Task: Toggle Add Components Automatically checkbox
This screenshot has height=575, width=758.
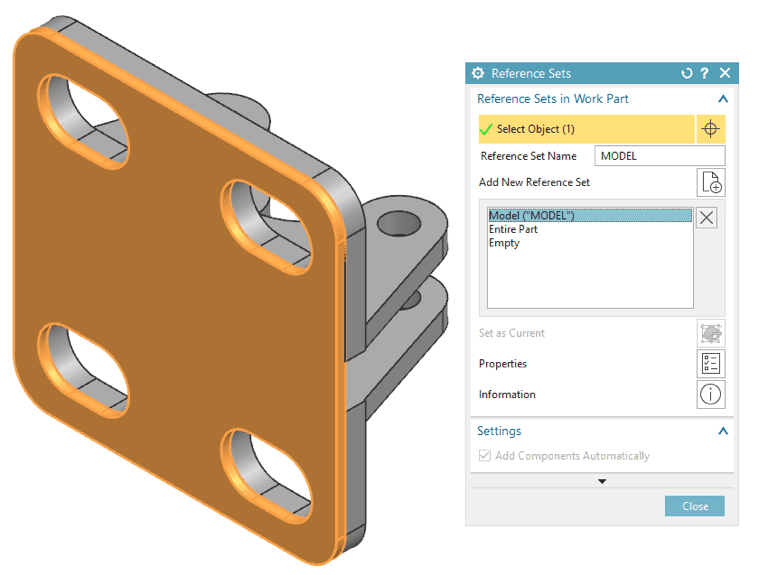Action: coord(484,456)
